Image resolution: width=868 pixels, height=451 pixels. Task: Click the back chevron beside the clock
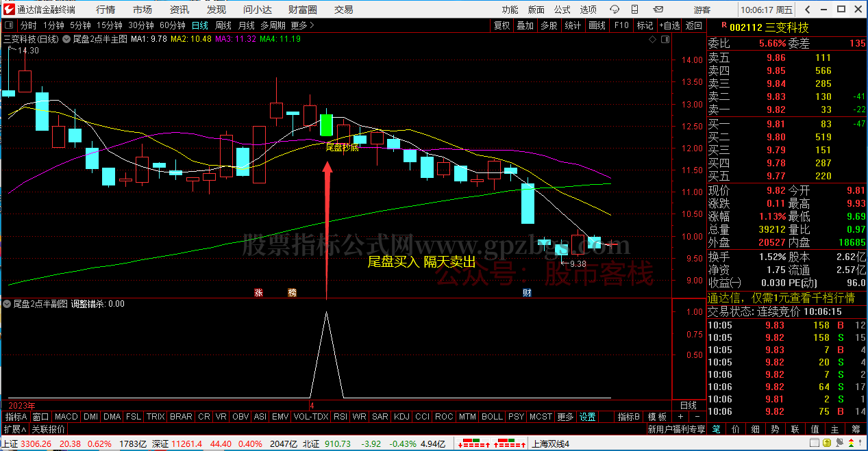tap(808, 10)
